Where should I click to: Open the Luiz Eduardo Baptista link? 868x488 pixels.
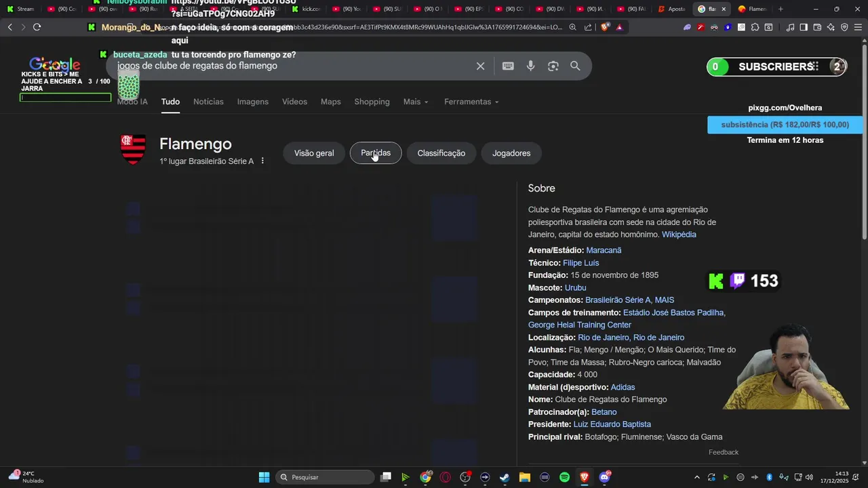612,424
